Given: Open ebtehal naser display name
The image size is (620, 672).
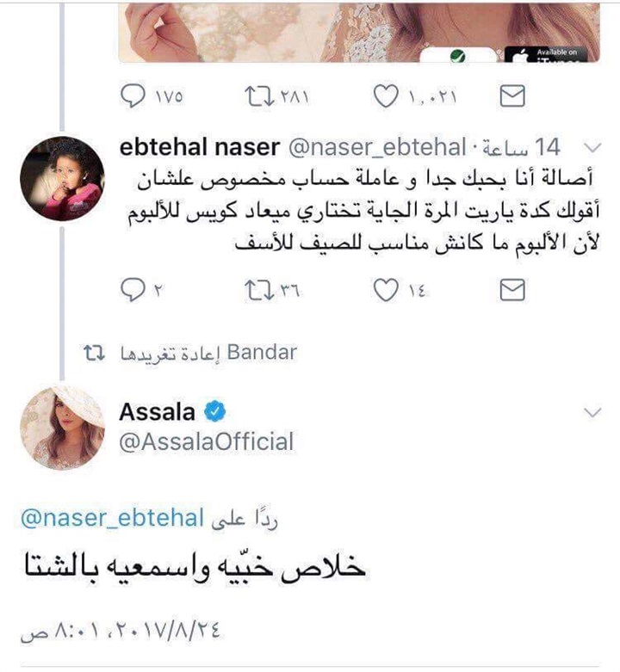Looking at the screenshot, I should pyautogui.click(x=200, y=147).
